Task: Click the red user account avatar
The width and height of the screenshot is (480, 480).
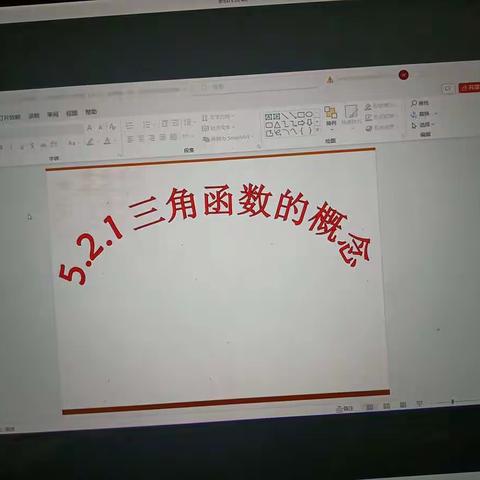Action: pyautogui.click(x=404, y=75)
